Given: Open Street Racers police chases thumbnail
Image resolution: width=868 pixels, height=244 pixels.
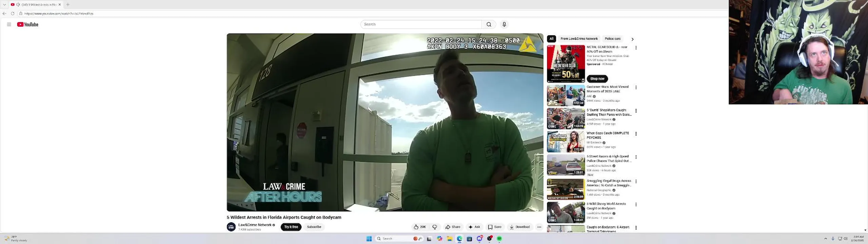Looking at the screenshot, I should (566, 165).
